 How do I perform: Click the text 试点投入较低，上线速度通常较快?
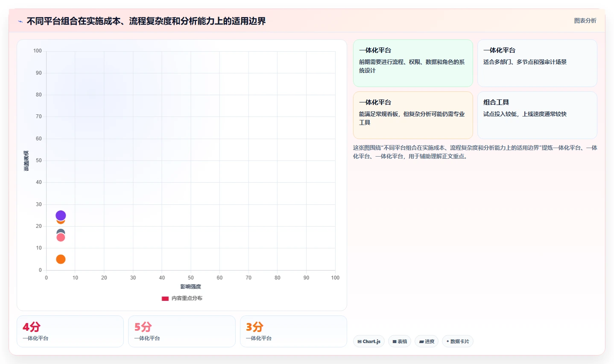pyautogui.click(x=525, y=114)
